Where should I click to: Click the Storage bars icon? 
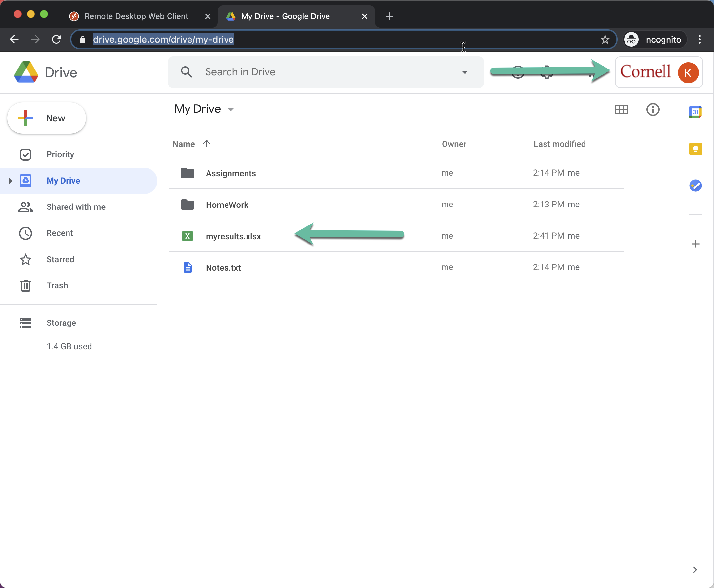pos(25,323)
